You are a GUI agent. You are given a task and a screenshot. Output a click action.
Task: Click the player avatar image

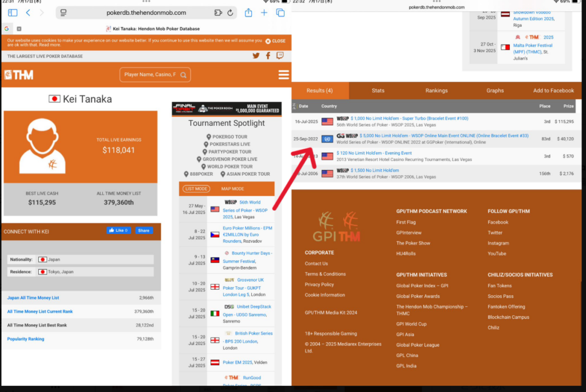point(42,146)
